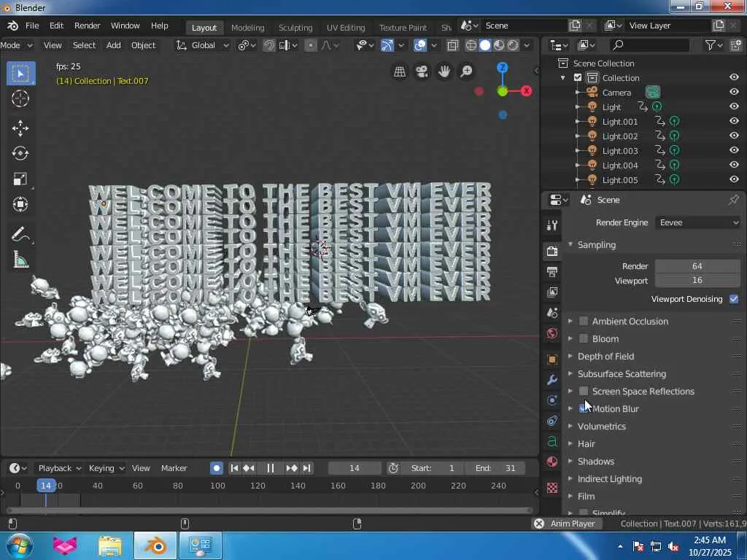The width and height of the screenshot is (747, 560).
Task: Select the Measure tool
Action: tap(20, 260)
